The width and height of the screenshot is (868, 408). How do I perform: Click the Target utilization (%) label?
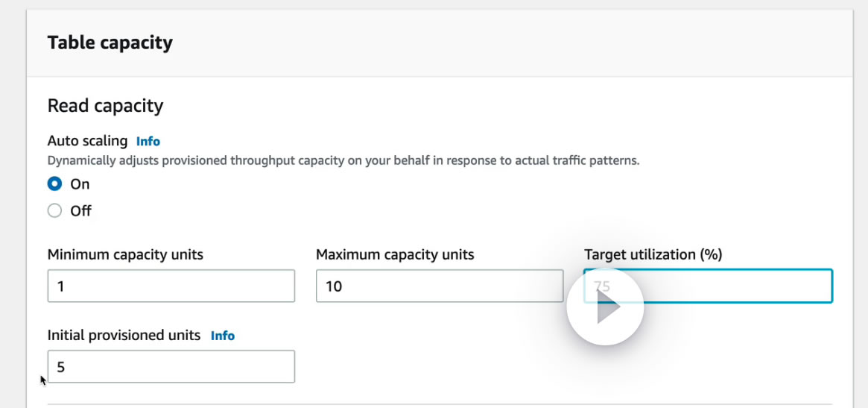click(x=653, y=254)
